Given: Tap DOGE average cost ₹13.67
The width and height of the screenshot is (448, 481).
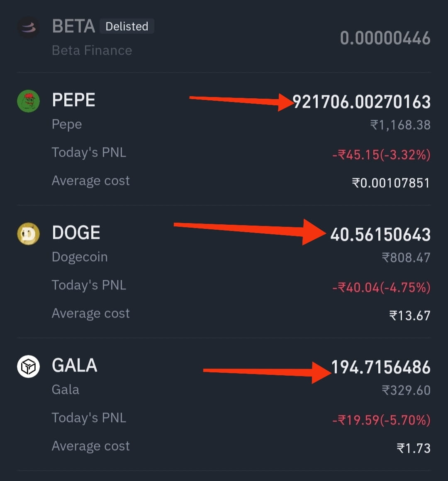Looking at the screenshot, I should click(410, 316).
